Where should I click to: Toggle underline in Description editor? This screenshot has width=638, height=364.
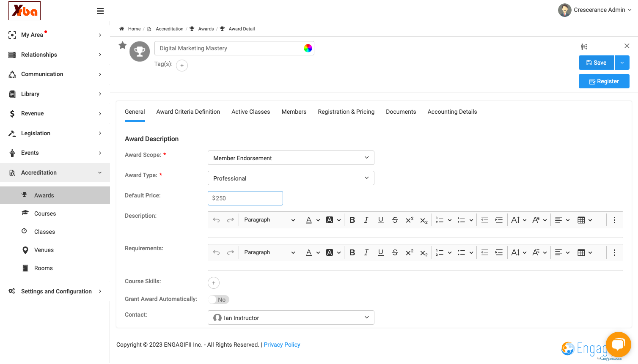pyautogui.click(x=381, y=220)
